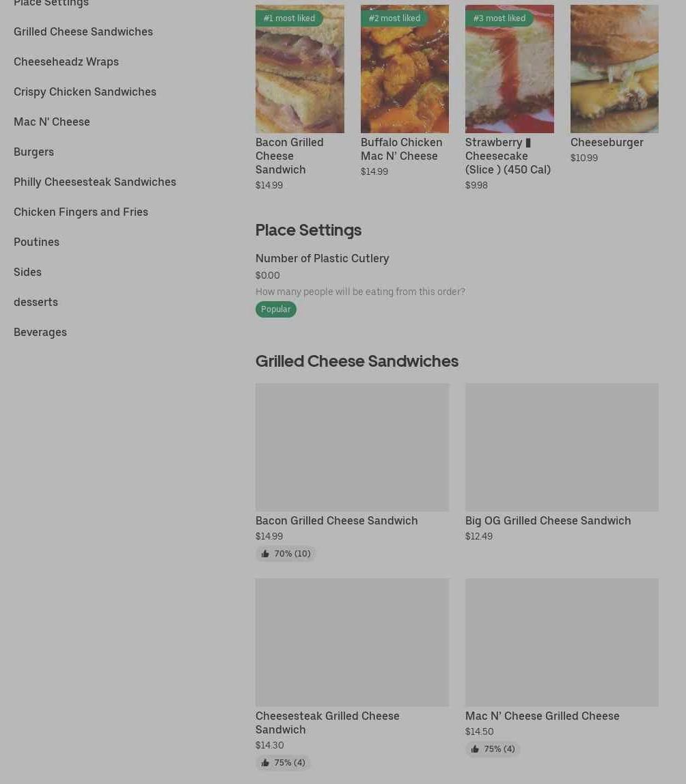Navigate to Mac N' Cheese section
The height and width of the screenshot is (784, 686).
pos(52,122)
